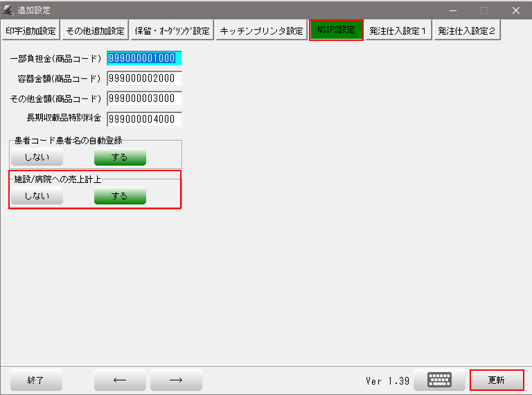Viewport: 532px width, 395px height.
Task: Set 患者コード患者名の自動登録 to しない
Action: [37, 157]
